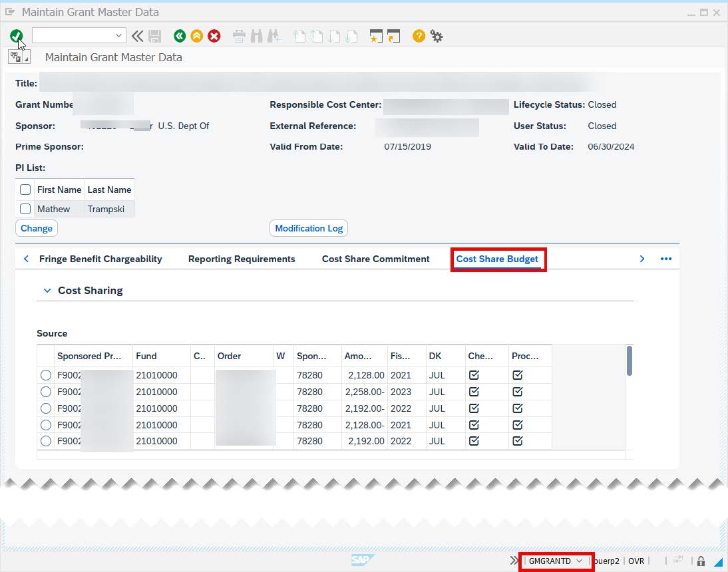This screenshot has height=572, width=728.
Task: Click the Fis... column header
Action: [407, 356]
